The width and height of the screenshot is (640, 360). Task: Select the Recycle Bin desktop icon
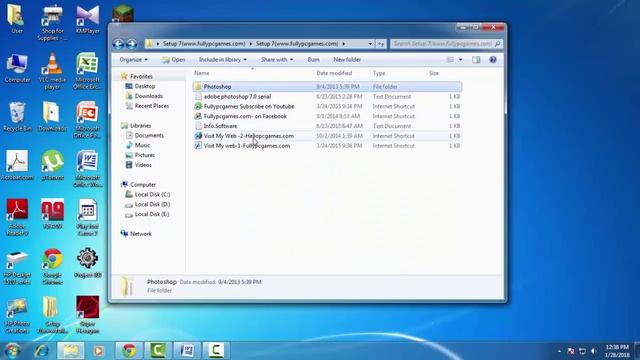(17, 117)
